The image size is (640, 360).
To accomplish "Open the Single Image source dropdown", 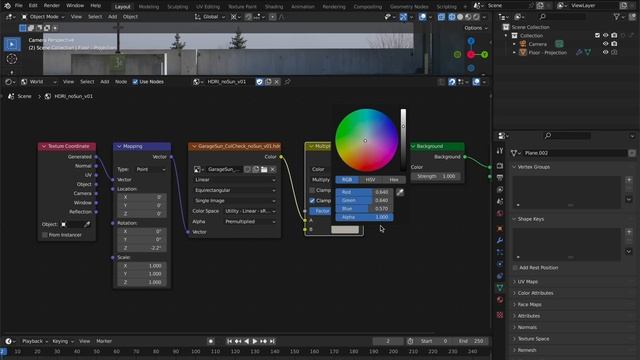I will [235, 201].
